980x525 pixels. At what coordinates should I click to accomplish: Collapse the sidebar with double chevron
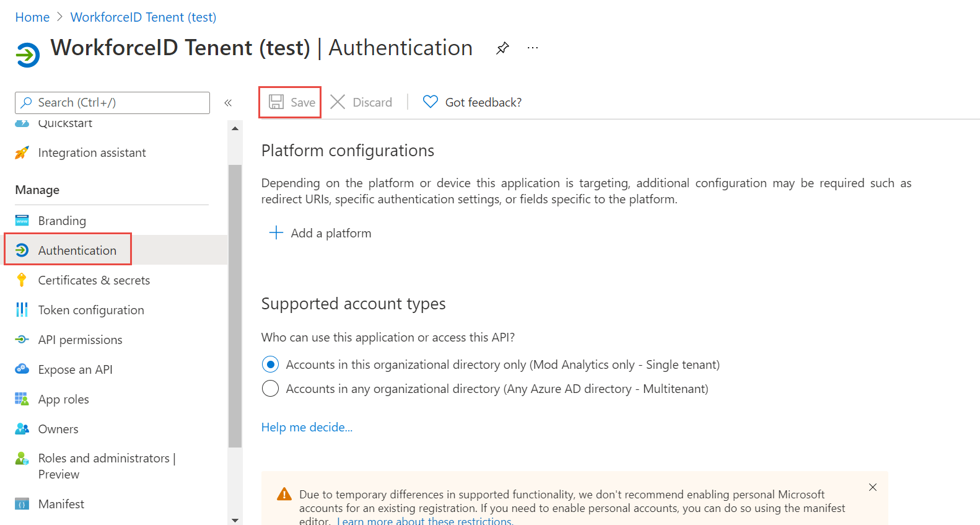(228, 103)
